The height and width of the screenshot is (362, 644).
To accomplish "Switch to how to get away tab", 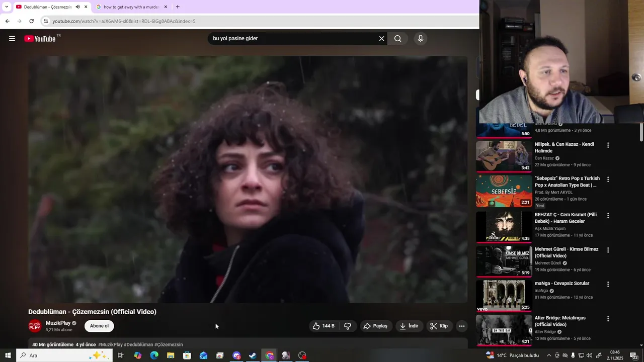I will (x=131, y=7).
